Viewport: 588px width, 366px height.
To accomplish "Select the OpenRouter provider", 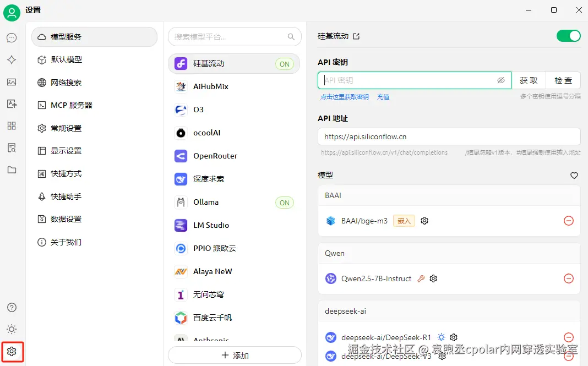I will coord(234,156).
